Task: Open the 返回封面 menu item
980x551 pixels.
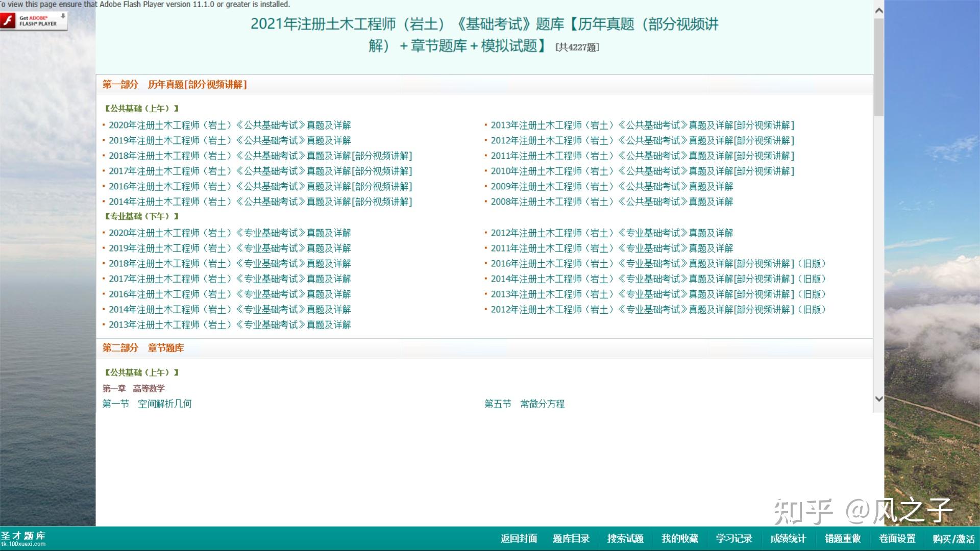Action: pyautogui.click(x=519, y=539)
